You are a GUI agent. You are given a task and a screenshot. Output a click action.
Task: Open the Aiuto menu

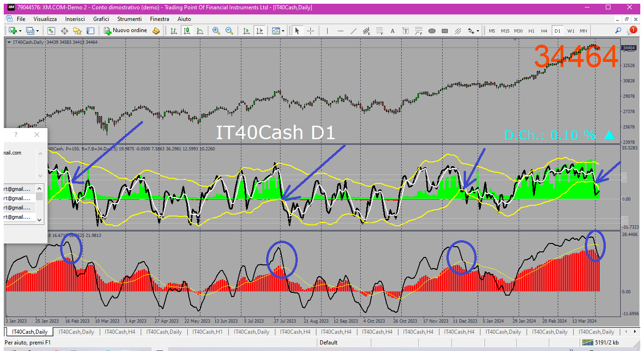pos(184,19)
